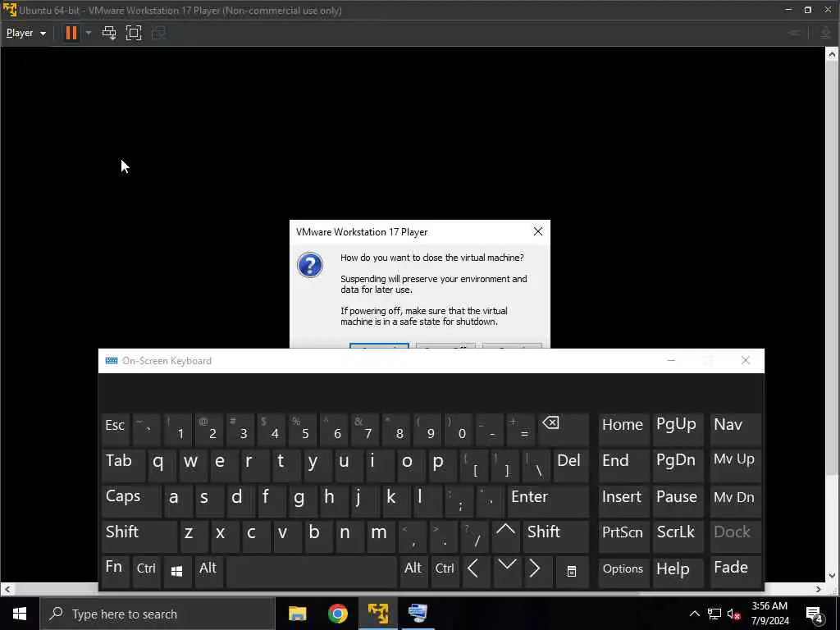Image resolution: width=840 pixels, height=630 pixels.
Task: Tap the Del key on On-Screen Keyboard
Action: [571, 464]
